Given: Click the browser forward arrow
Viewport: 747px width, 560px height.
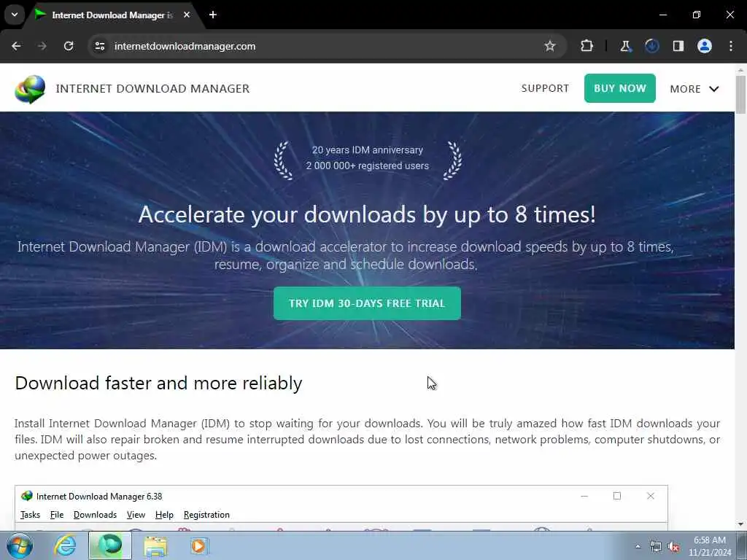Looking at the screenshot, I should click(42, 46).
